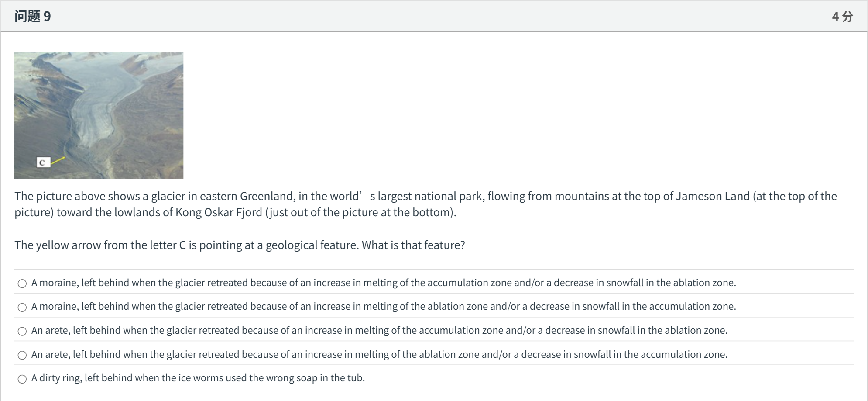868x401 pixels.
Task: Click the "4 分" points label
Action: [842, 16]
